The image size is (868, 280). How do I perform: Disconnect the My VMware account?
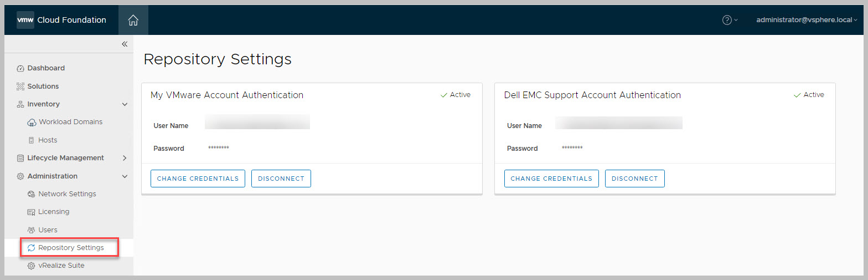pos(281,179)
